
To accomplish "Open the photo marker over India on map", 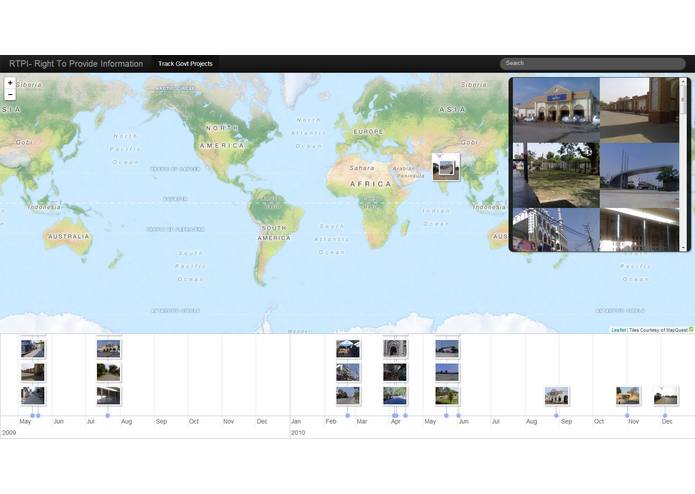I will point(446,167).
